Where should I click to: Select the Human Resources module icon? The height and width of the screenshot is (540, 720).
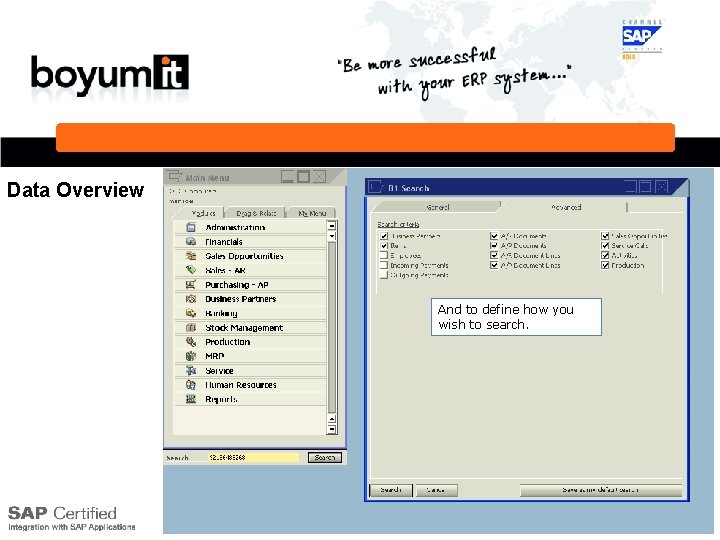191,385
